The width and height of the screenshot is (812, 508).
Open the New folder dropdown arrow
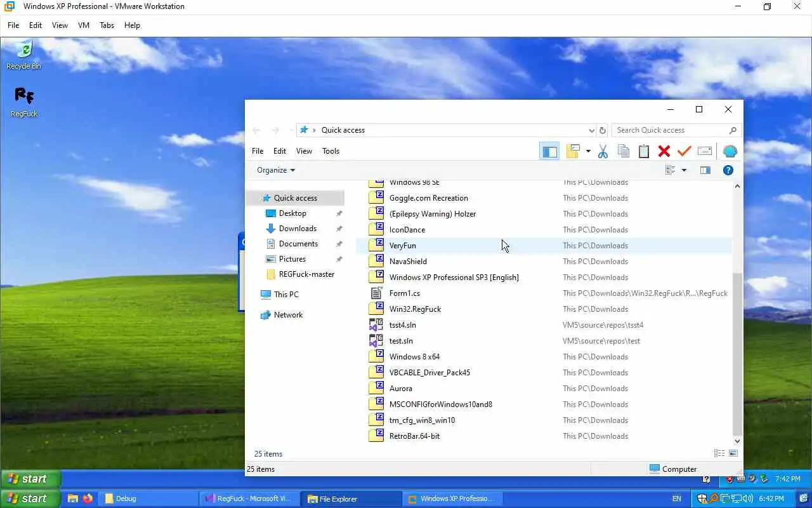588,151
